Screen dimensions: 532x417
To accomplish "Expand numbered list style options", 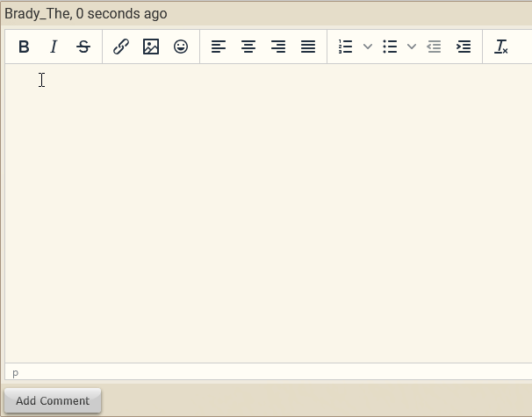I will (368, 47).
